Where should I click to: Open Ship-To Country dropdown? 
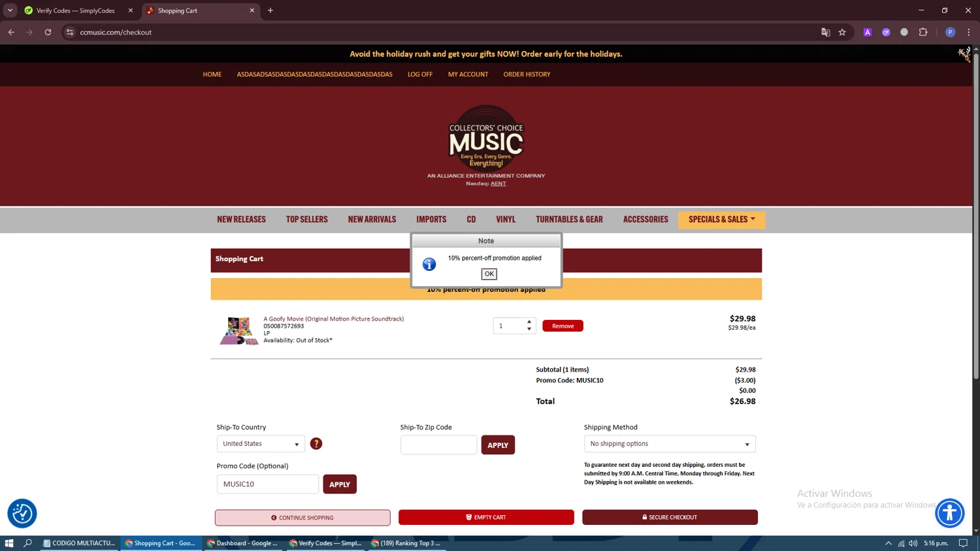point(261,444)
